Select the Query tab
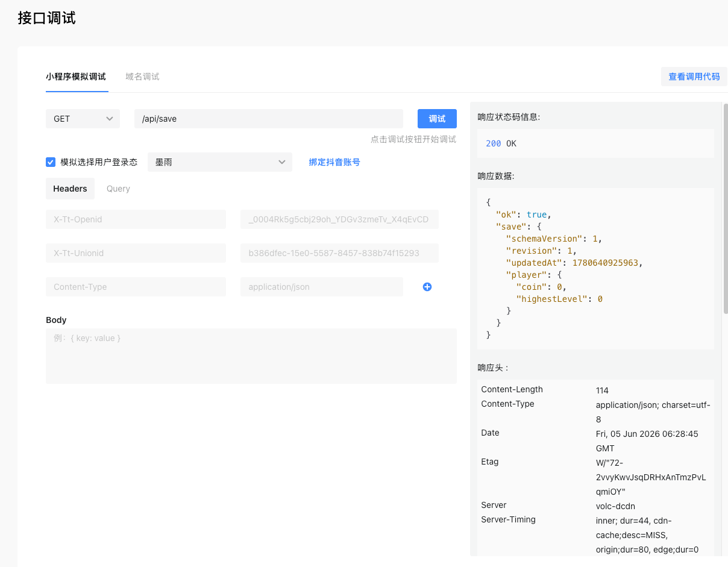Screen dimensions: 728x567 tap(118, 189)
